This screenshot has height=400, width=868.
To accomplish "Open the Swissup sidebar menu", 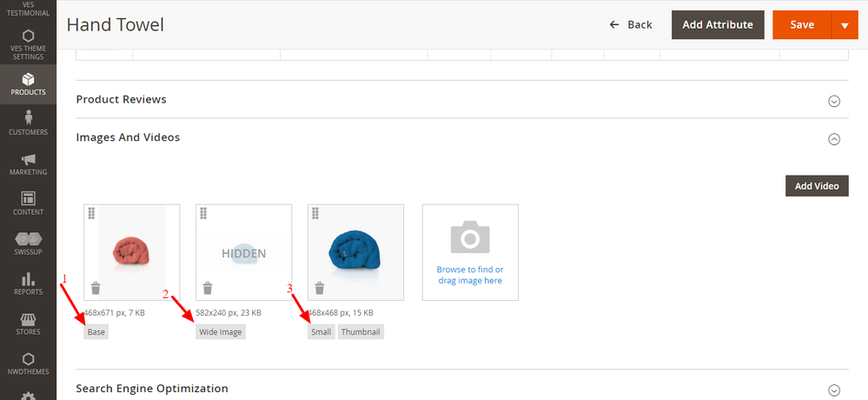I will [x=28, y=243].
